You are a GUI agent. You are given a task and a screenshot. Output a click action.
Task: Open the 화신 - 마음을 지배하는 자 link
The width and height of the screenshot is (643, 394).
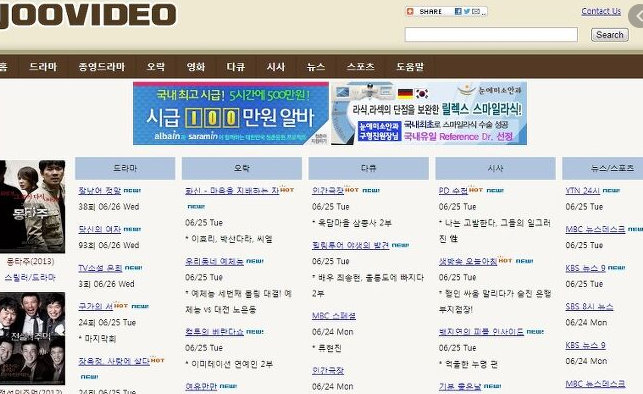232,191
